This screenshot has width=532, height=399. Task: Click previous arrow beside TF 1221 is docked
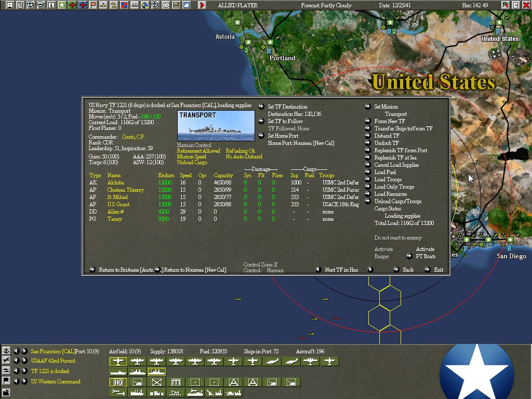[16, 371]
